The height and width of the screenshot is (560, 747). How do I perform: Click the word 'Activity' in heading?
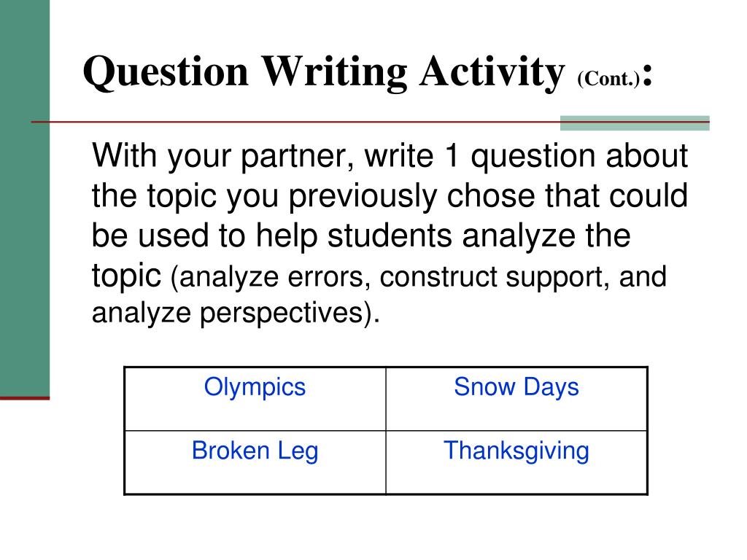click(x=492, y=72)
